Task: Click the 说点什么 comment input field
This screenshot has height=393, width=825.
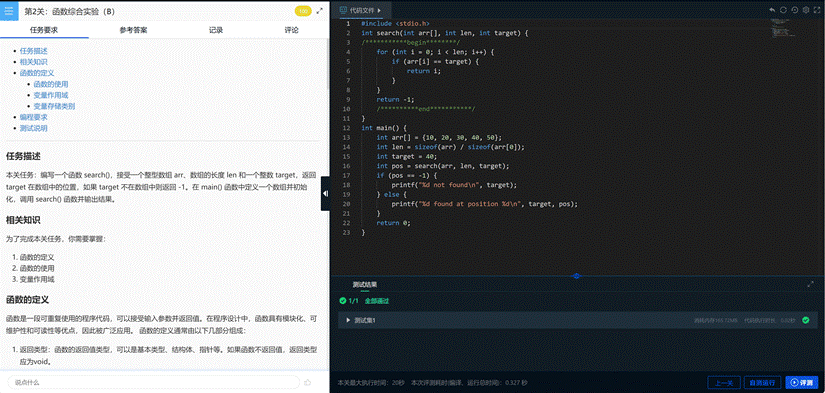Action: point(154,382)
